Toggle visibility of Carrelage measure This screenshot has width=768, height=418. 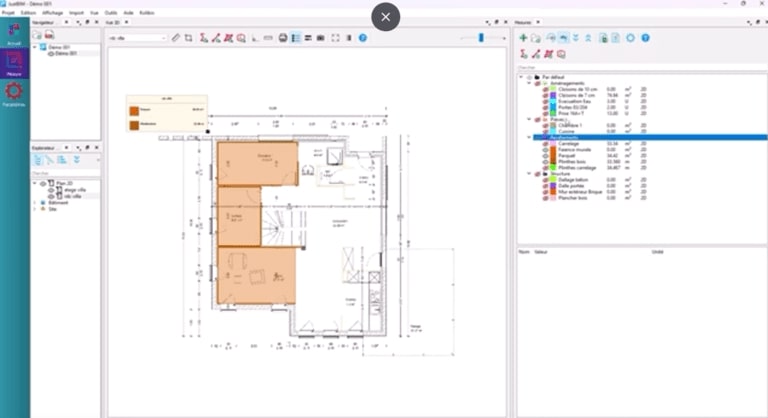click(x=545, y=144)
